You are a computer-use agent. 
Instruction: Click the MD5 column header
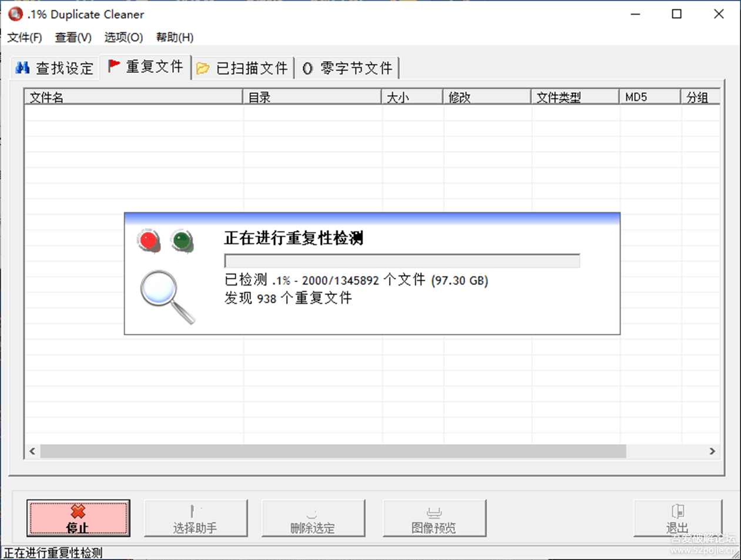pyautogui.click(x=650, y=96)
